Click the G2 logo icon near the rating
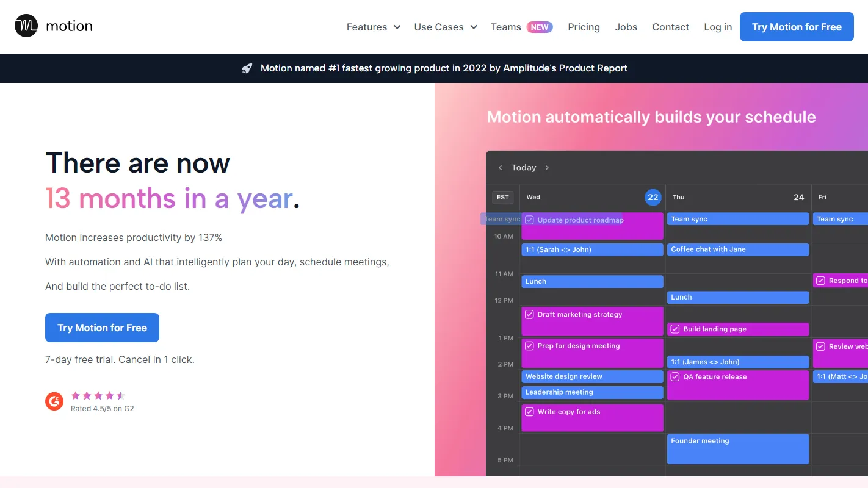Viewport: 868px width, 488px height. pos(54,401)
